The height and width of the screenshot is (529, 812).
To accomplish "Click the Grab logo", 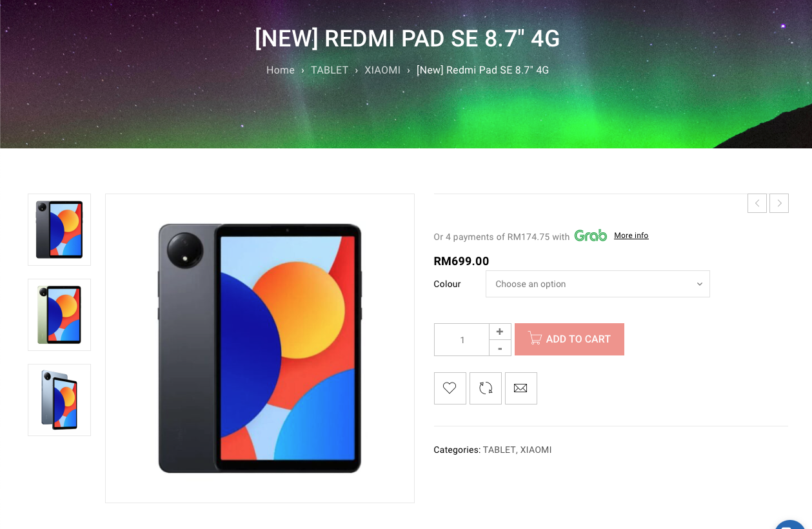I will [x=591, y=235].
